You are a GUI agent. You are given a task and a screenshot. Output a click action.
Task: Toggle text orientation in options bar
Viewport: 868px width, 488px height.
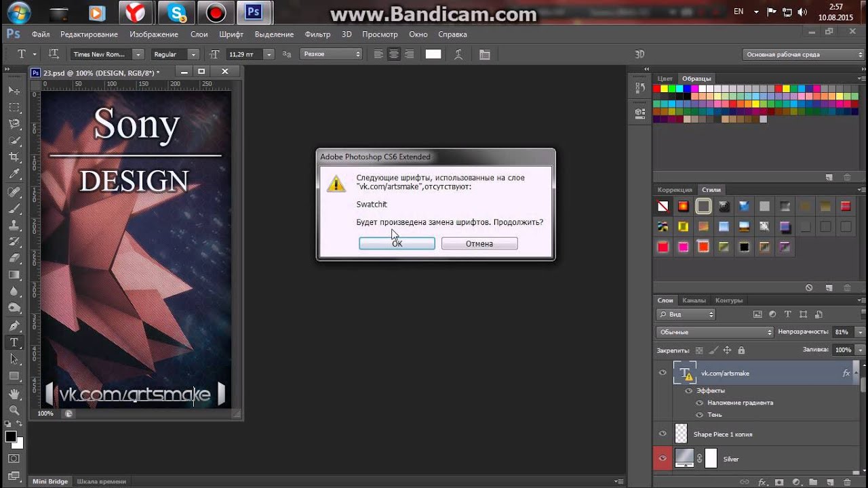point(54,54)
